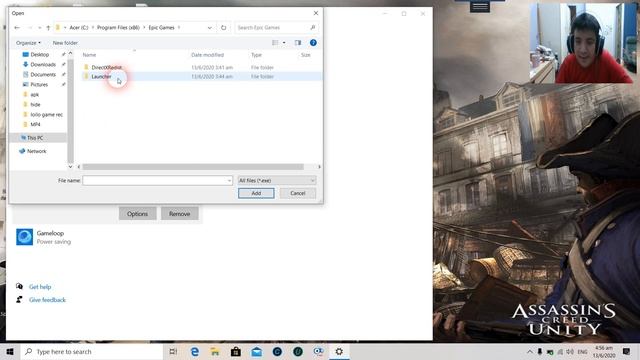Expand the File name dropdown arrow
Image resolution: width=640 pixels, height=360 pixels.
pos(229,180)
